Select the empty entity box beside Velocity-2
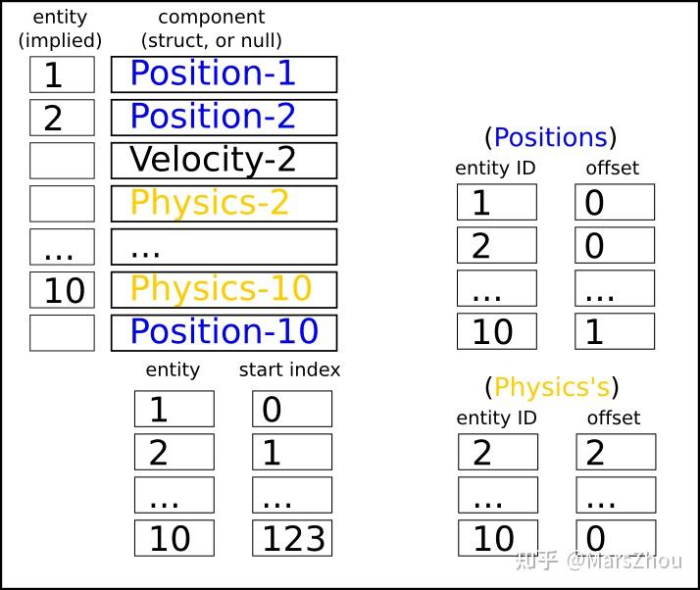Image resolution: width=700 pixels, height=590 pixels. tap(63, 161)
